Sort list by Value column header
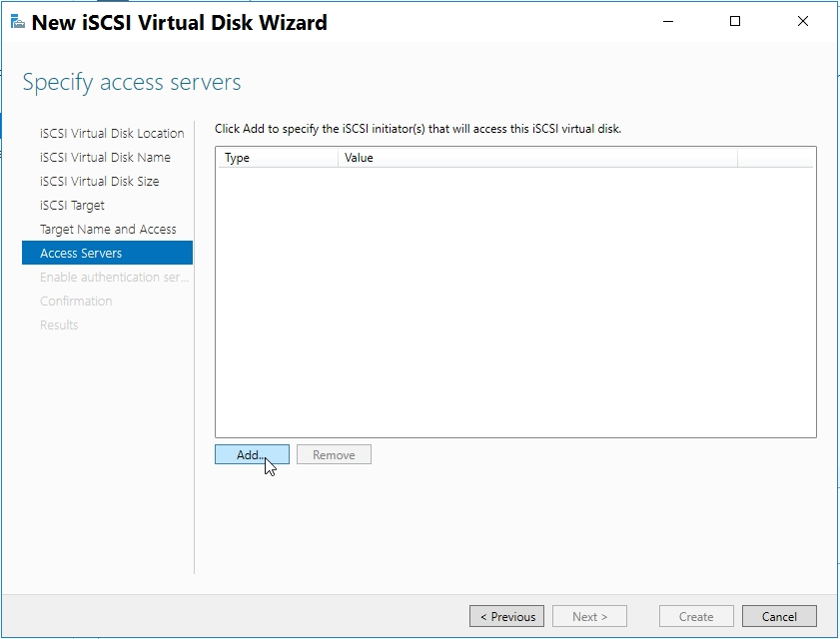The height and width of the screenshot is (639, 840). 537,158
